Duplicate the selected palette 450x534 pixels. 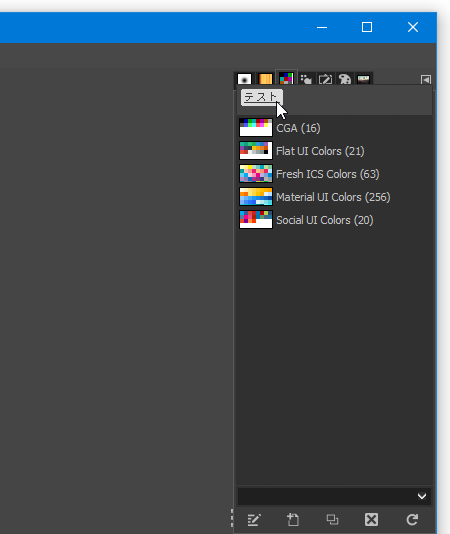tap(332, 520)
